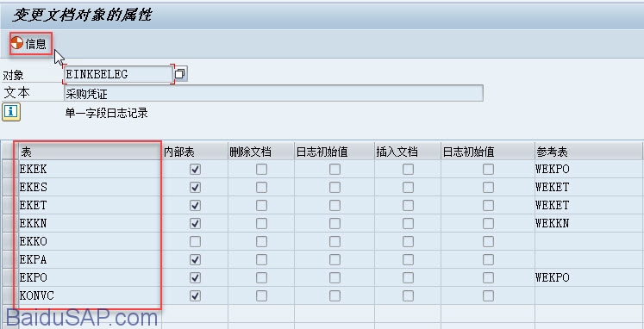This screenshot has width=644, height=329.
Task: Click the 表 column header
Action: pos(90,152)
